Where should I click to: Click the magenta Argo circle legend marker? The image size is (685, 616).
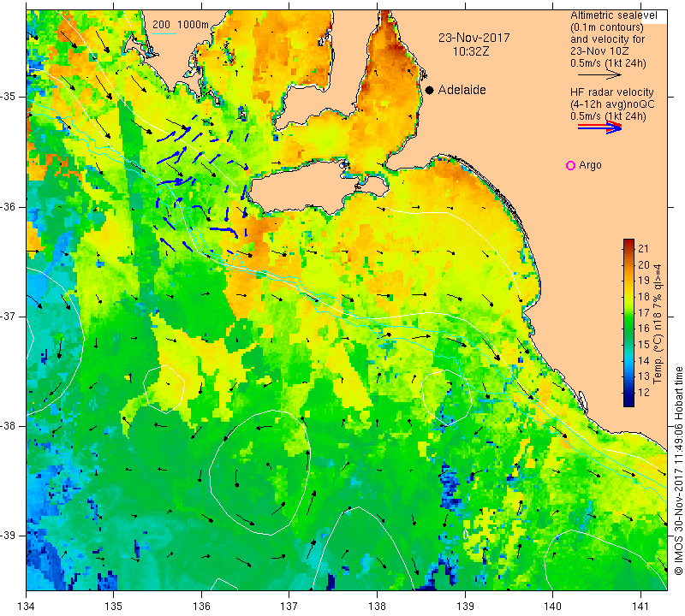(x=570, y=165)
